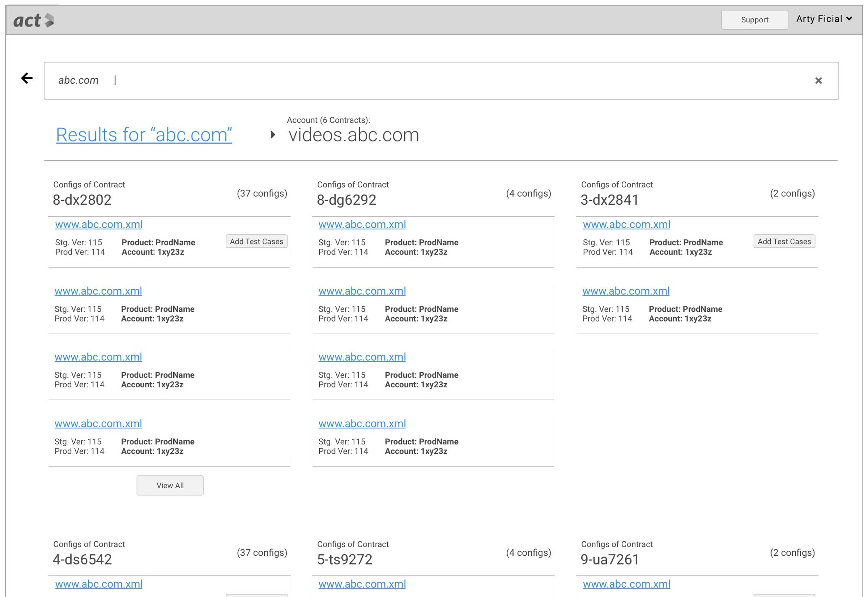Clear search with the X icon
Viewport: 868px width, 597px height.
818,80
